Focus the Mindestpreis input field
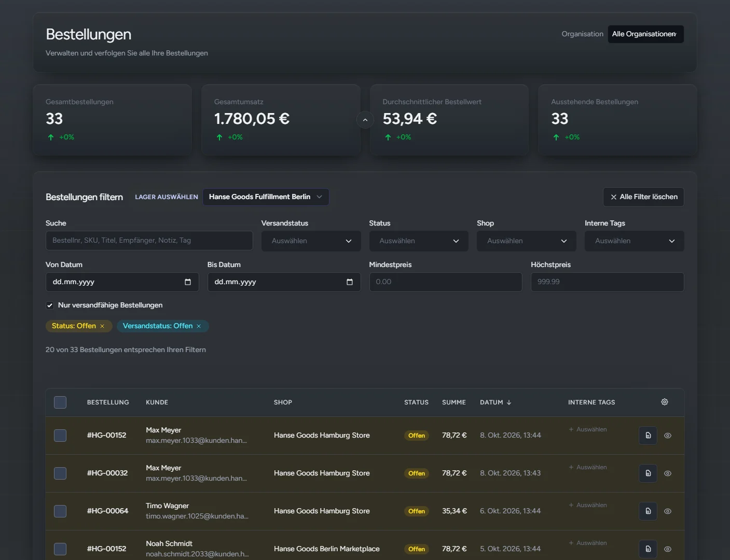This screenshot has width=730, height=560. [446, 282]
